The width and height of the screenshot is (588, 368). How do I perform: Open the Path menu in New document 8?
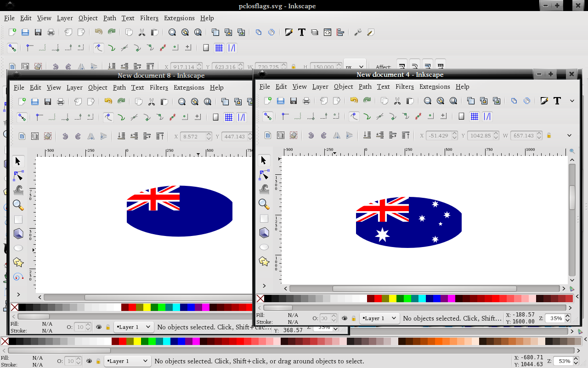(x=119, y=87)
